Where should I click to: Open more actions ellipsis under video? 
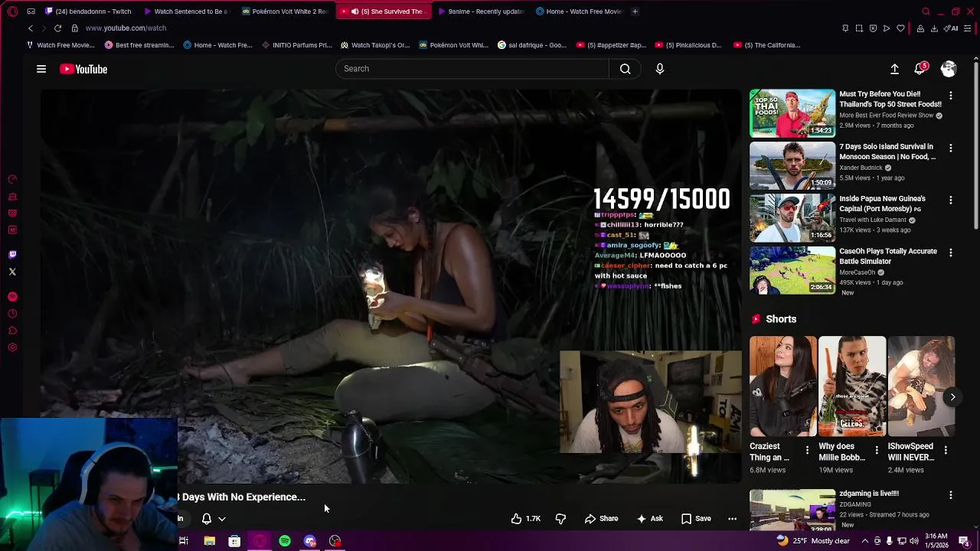pyautogui.click(x=732, y=519)
